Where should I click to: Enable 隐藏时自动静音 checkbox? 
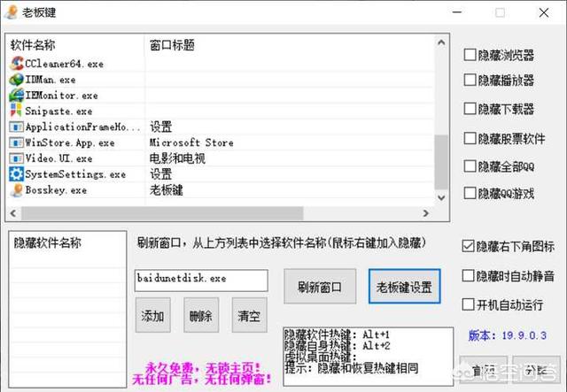point(469,276)
